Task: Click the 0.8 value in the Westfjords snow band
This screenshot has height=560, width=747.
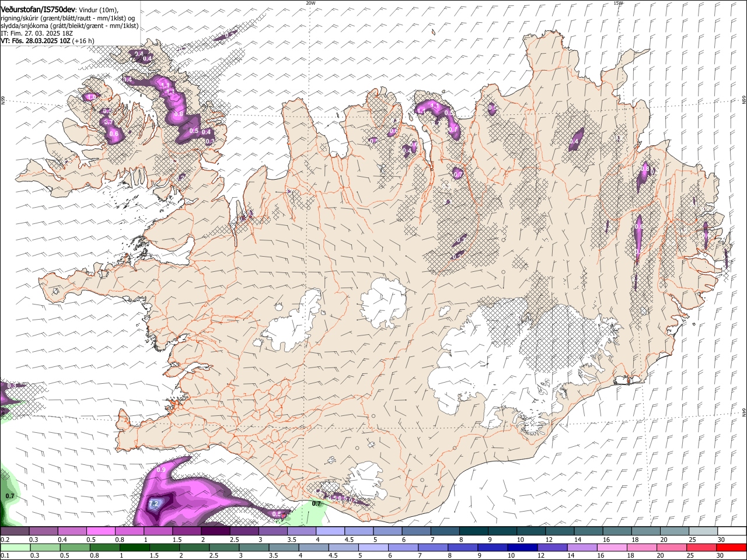Action: coord(179,114)
